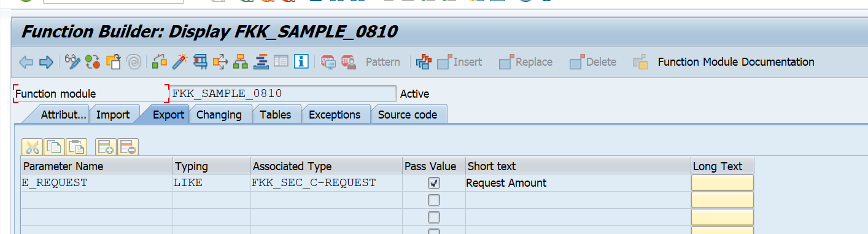
Task: Click the Delete toolbar button
Action: pos(593,62)
